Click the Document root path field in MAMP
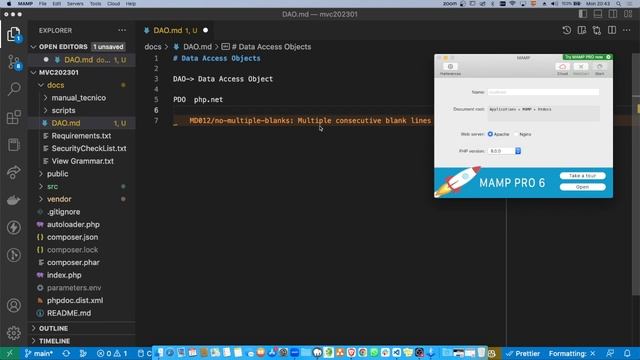This screenshot has width=640, height=360. pyautogui.click(x=543, y=113)
